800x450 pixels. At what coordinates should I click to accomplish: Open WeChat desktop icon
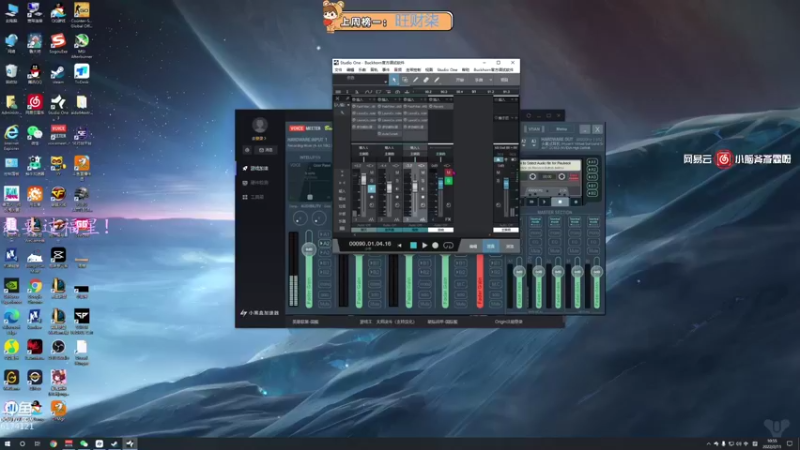35,135
